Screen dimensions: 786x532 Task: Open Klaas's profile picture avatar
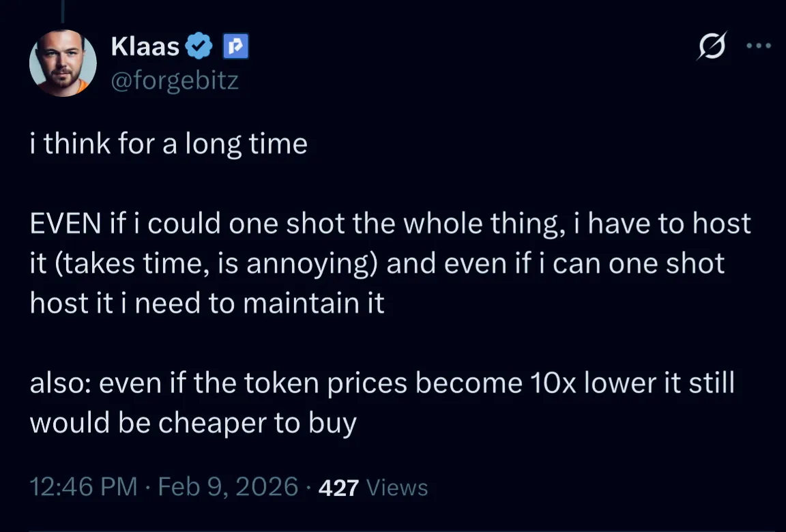63,63
